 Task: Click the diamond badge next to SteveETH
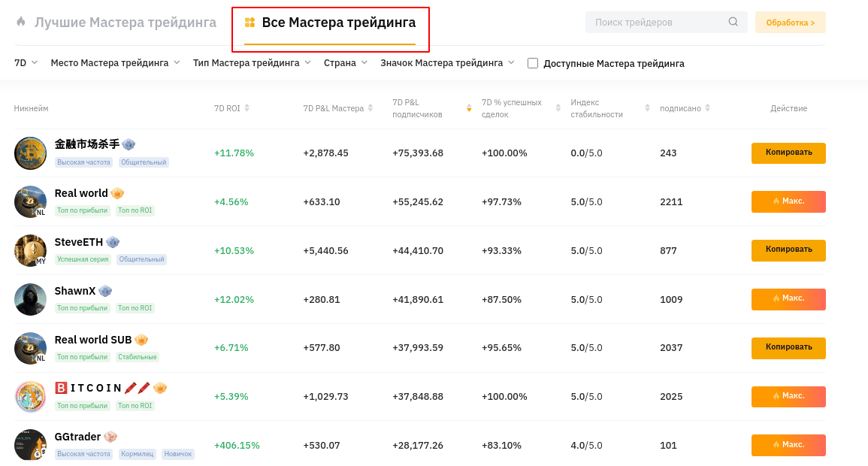113,242
